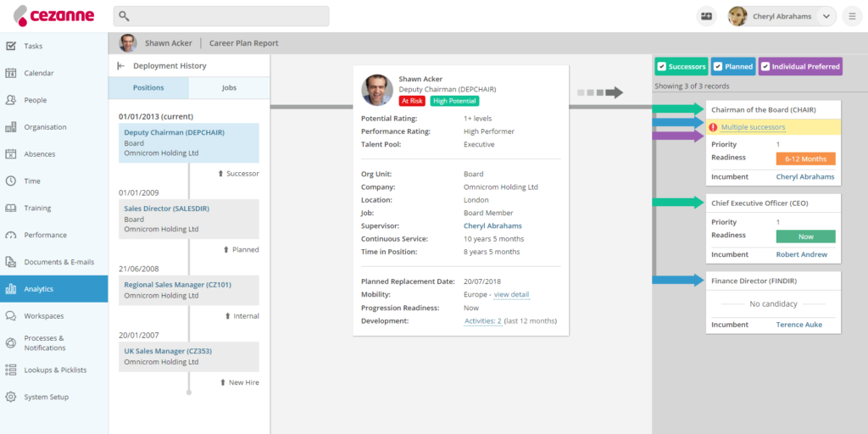Screen dimensions: 868x434
Task: Select Performance in the sidebar menu
Action: click(x=53, y=236)
